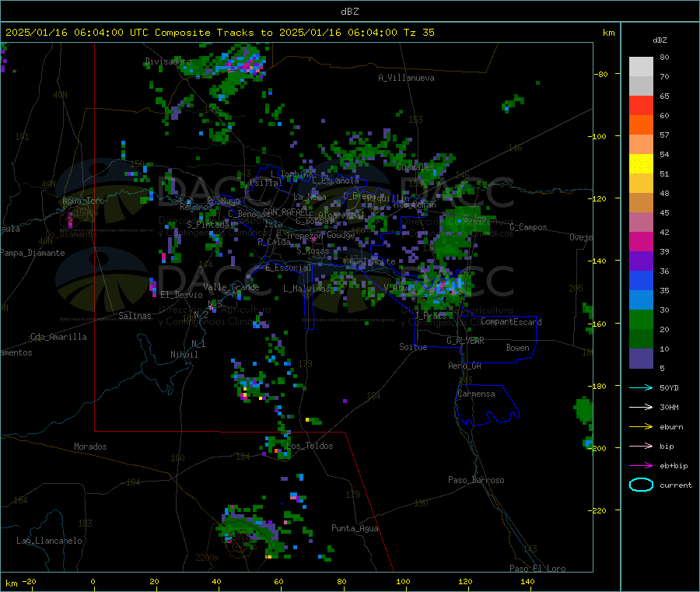Click the 30 dBZ light blue swatch
This screenshot has height=592, width=700.
[x=641, y=300]
